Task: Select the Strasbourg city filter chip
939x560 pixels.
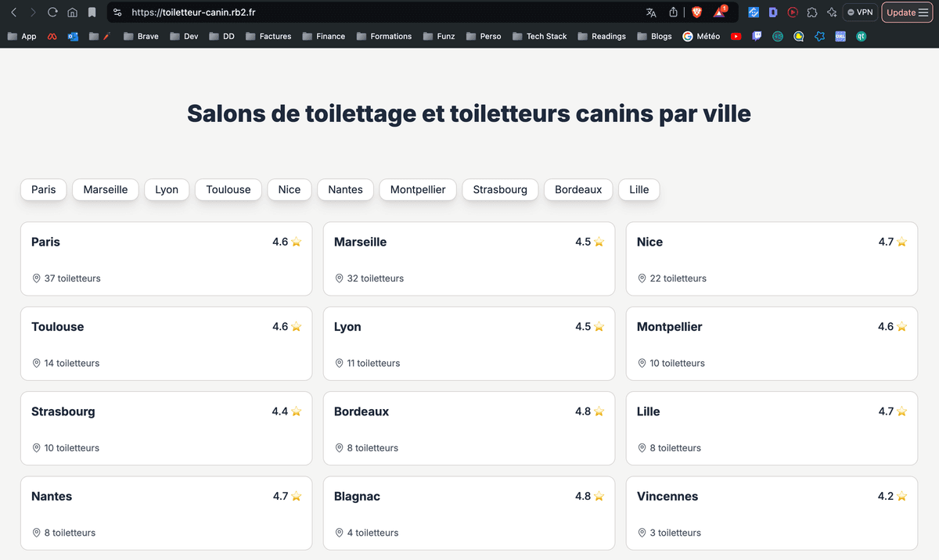Action: tap(500, 189)
